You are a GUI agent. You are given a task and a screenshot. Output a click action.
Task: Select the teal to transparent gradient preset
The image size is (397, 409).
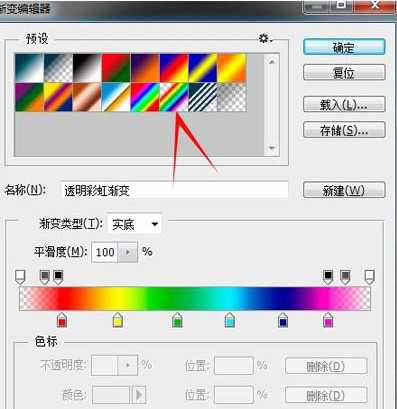coord(58,68)
